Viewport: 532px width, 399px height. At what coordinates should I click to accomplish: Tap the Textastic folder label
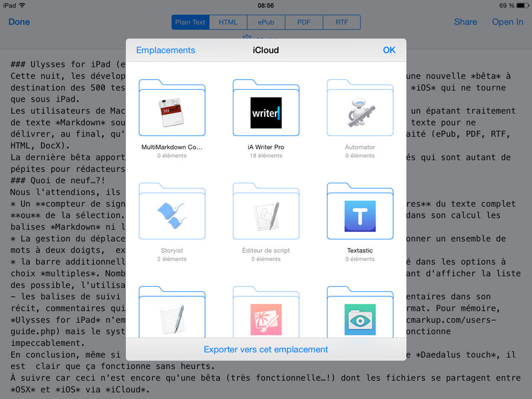[360, 251]
